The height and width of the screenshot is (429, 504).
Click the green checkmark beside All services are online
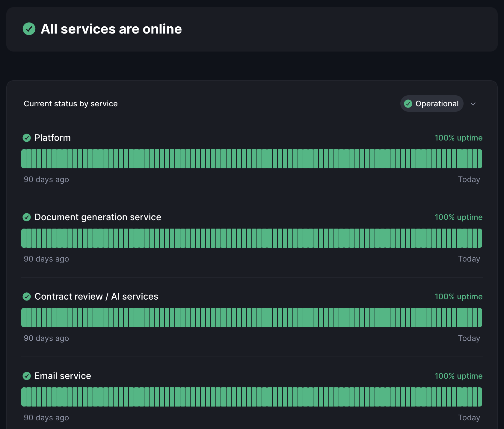(29, 29)
